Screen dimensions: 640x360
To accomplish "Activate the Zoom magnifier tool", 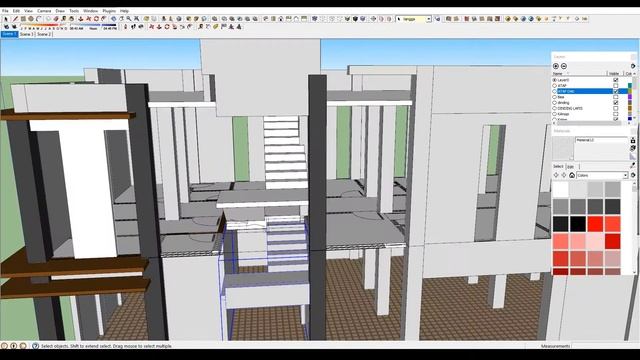I will click(129, 19).
